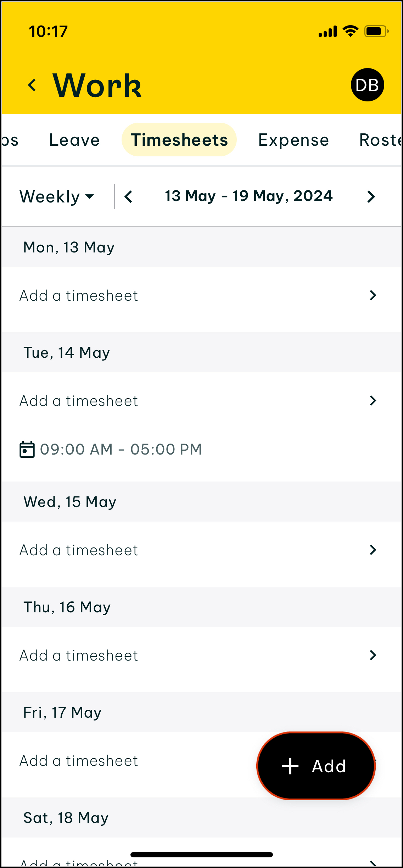Viewport: 403px width, 868px height.
Task: Tap the Mon, 13 May day header
Action: point(69,247)
